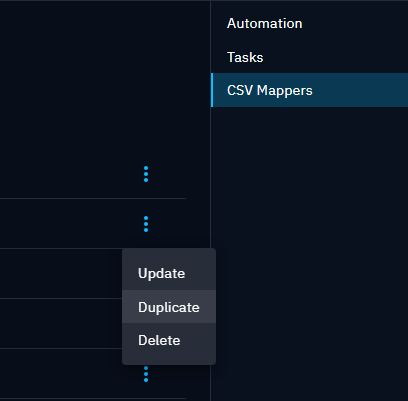The height and width of the screenshot is (401, 408).
Task: Delete the selected CSV mapper
Action: tap(169, 340)
